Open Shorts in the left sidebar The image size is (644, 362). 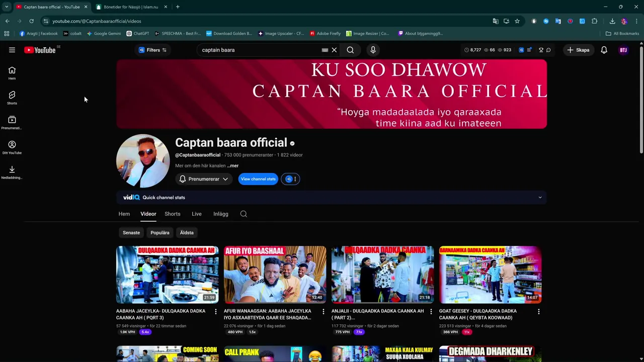point(12,98)
